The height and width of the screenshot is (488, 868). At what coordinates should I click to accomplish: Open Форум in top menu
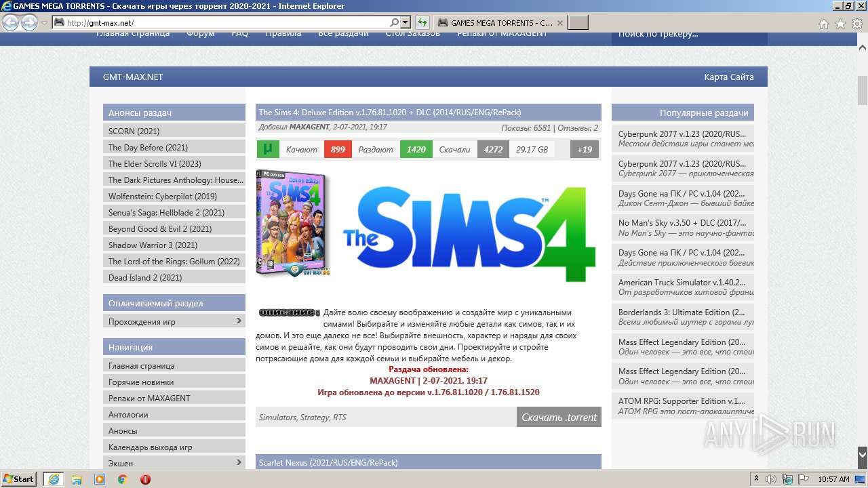(x=201, y=33)
